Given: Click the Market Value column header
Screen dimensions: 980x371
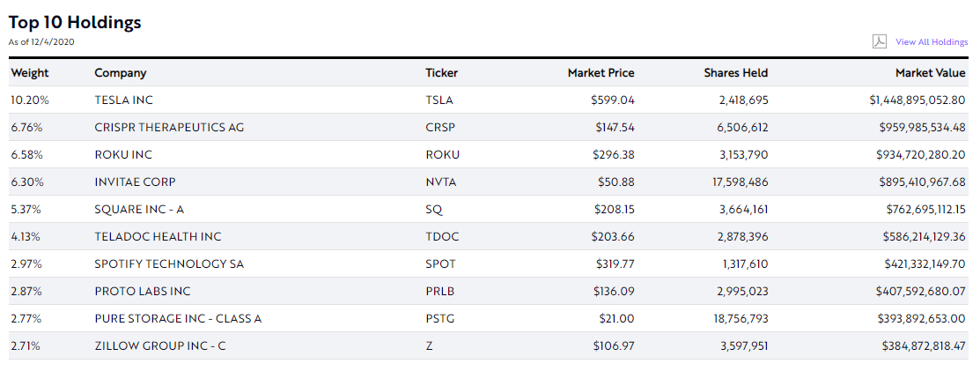Looking at the screenshot, I should tap(930, 73).
